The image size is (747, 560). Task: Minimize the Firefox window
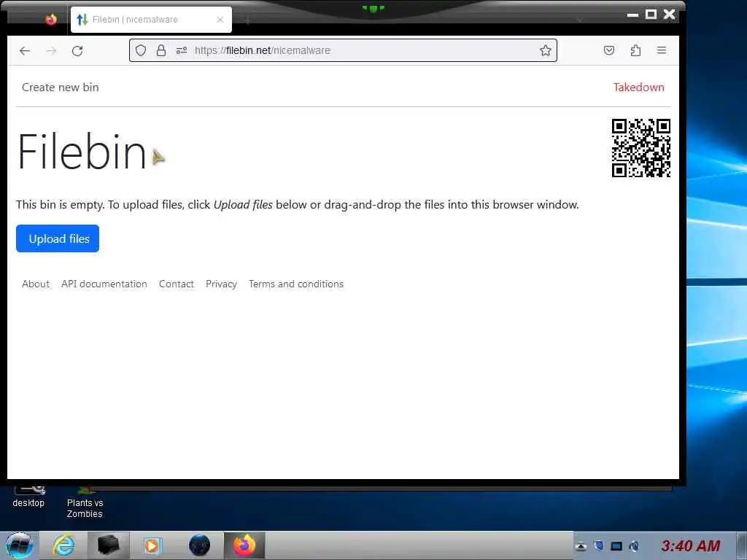point(632,15)
